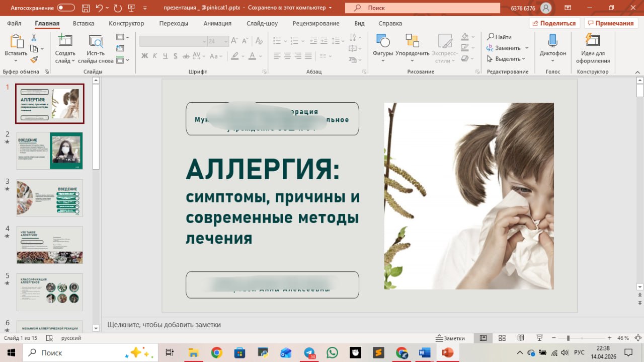The image size is (644, 362).
Task: Toggle the Автосохранение switch
Action: [x=65, y=8]
